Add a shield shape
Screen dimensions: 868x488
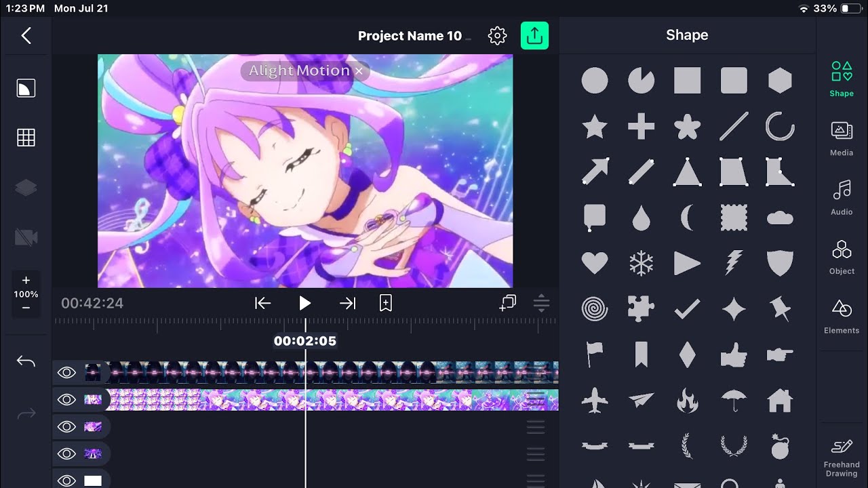(780, 263)
